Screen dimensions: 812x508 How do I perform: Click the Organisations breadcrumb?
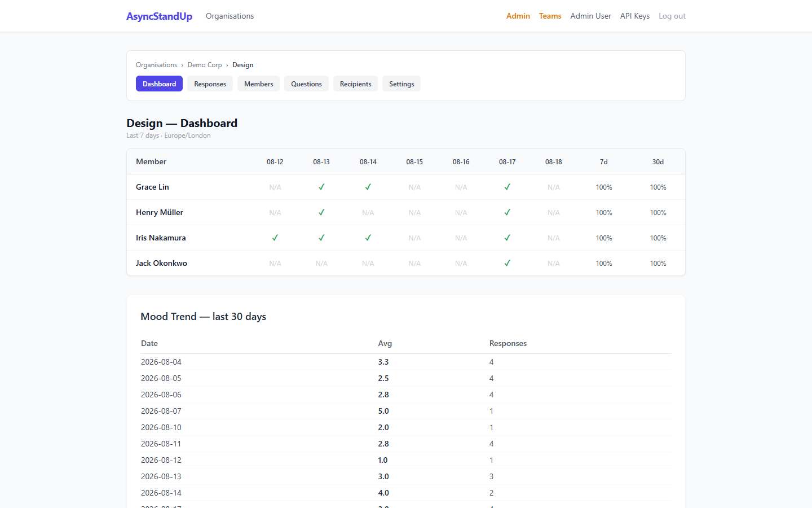pyautogui.click(x=156, y=65)
